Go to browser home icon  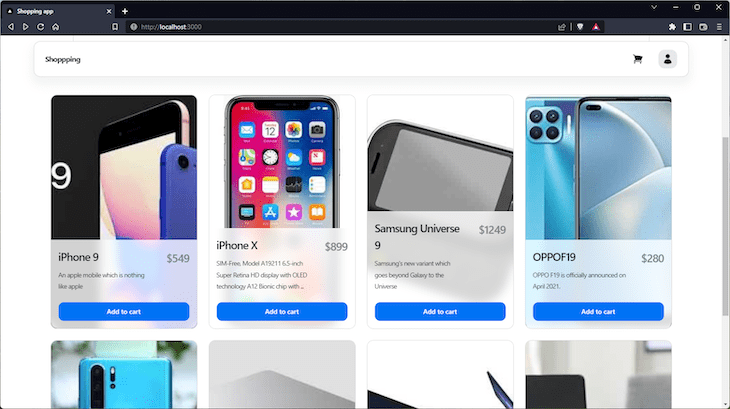(x=55, y=27)
